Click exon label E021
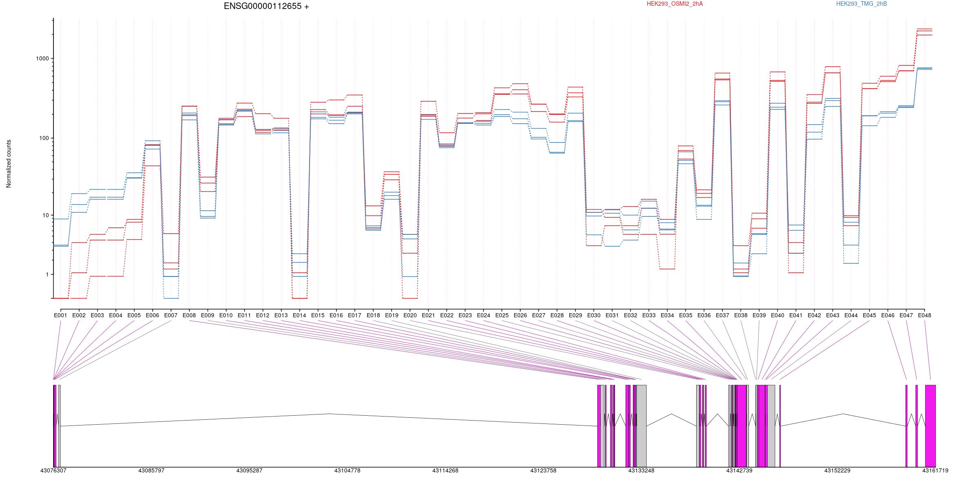This screenshot has height=490, width=980. tap(428, 315)
